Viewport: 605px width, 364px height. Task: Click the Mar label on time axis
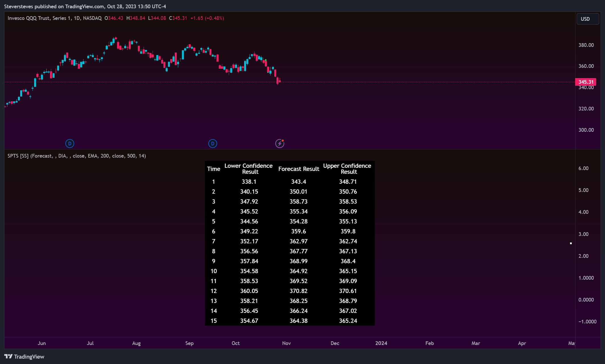pos(476,343)
